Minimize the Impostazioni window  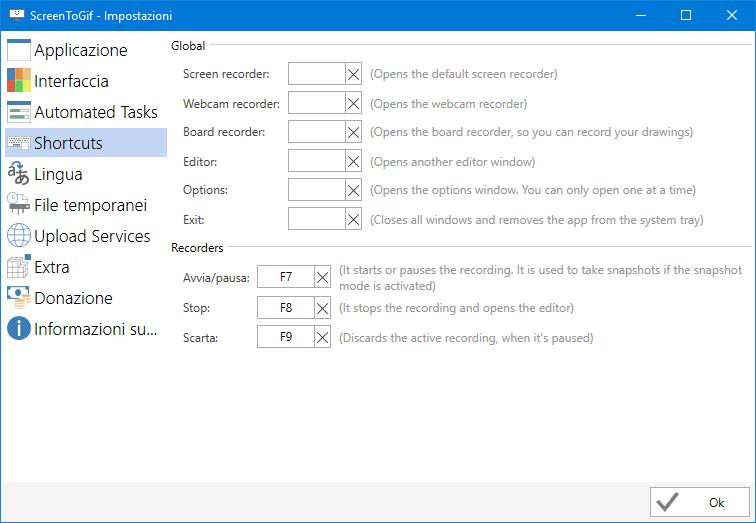coord(641,15)
